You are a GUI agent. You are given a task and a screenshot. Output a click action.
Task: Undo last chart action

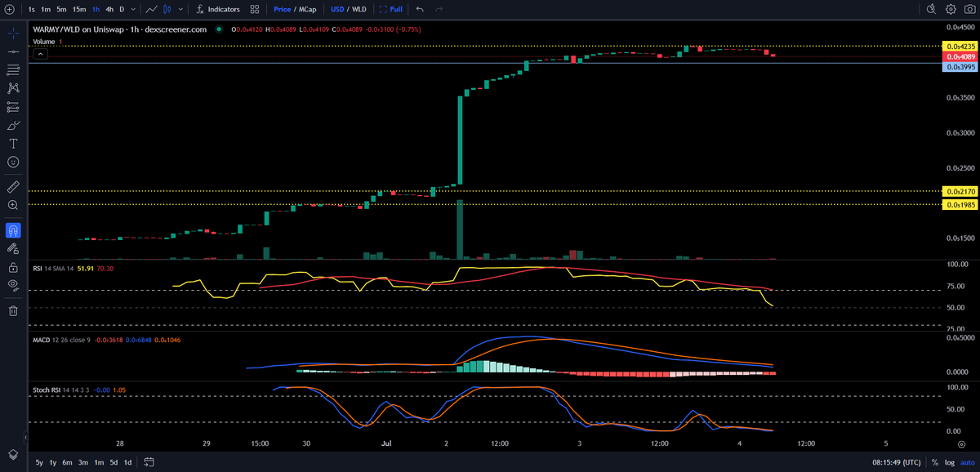420,9
